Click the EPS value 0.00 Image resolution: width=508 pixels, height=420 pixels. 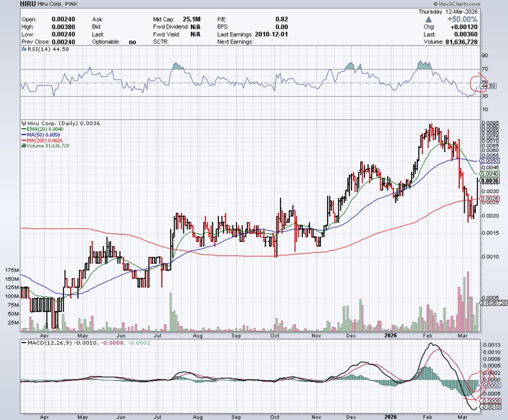tap(282, 27)
